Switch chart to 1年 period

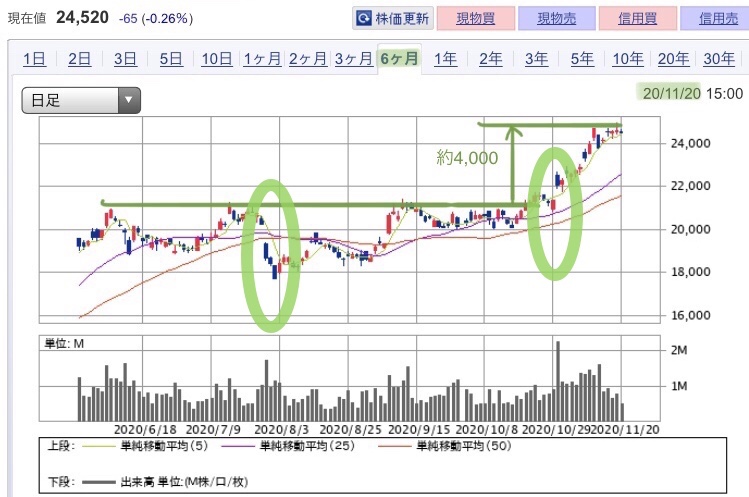[445, 59]
